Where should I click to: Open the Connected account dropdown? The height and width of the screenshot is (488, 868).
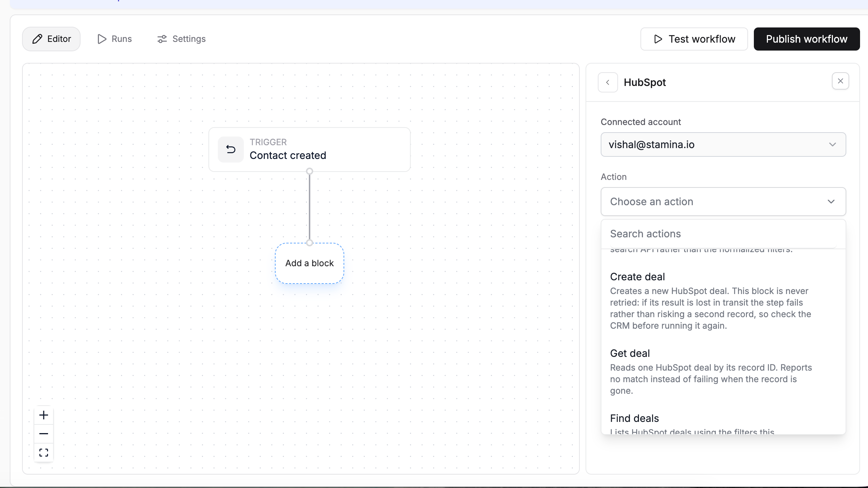pyautogui.click(x=723, y=144)
